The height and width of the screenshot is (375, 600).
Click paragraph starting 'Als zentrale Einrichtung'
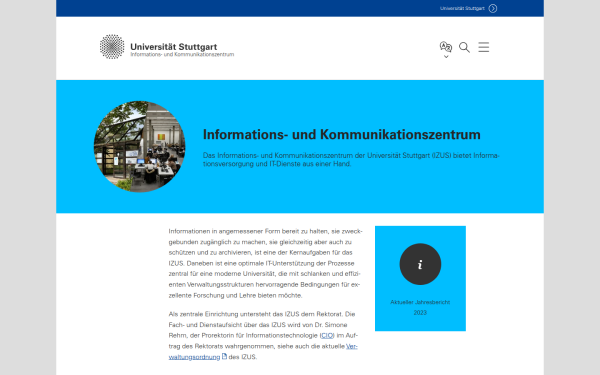pos(264,336)
